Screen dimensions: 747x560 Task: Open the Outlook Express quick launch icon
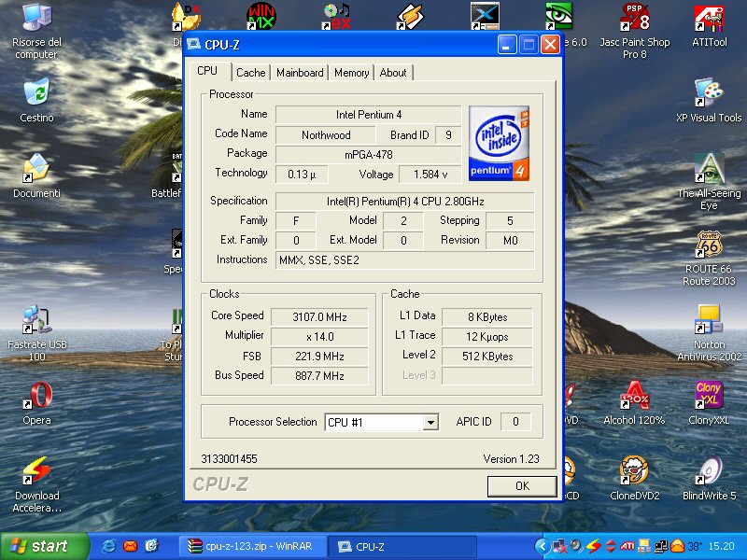coord(130,546)
